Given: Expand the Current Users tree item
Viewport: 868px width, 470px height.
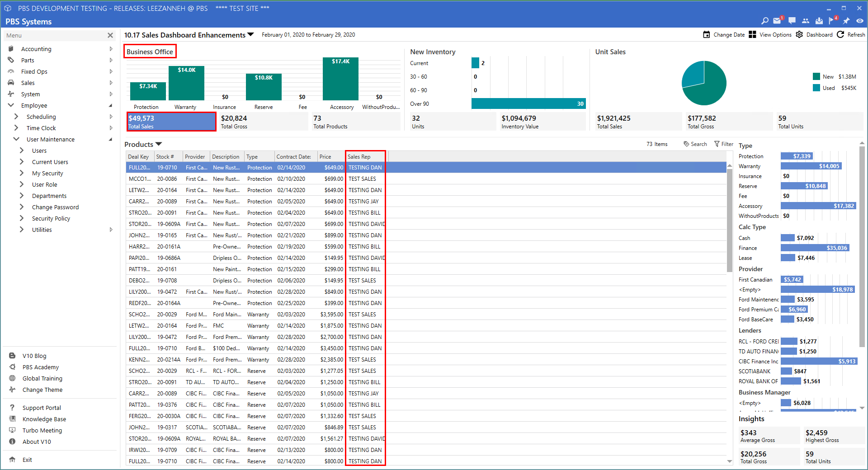Looking at the screenshot, I should (22, 162).
